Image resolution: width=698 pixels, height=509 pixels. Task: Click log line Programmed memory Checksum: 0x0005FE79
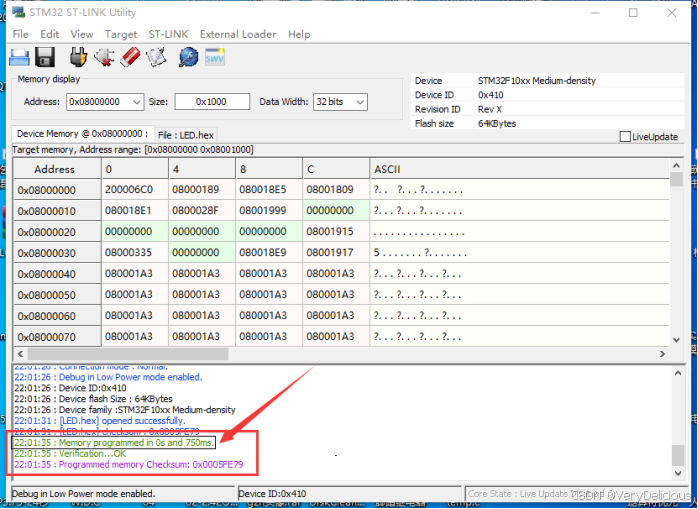coord(129,464)
